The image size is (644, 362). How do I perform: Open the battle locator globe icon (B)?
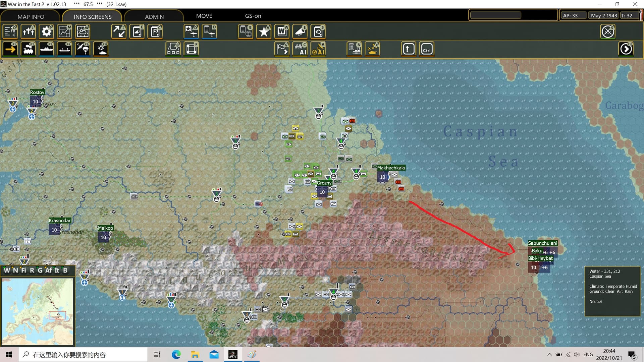[246, 32]
